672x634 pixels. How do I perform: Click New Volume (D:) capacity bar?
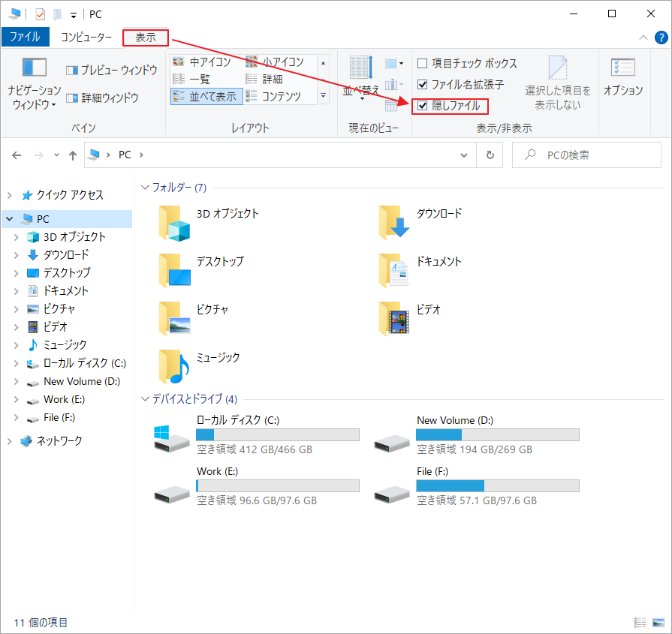pos(498,435)
